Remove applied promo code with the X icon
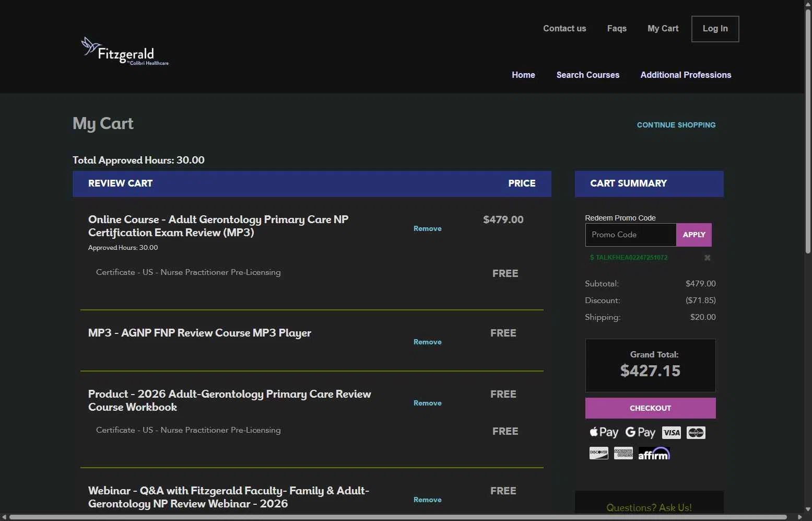Screen dimensions: 812x521 pyautogui.click(x=708, y=258)
